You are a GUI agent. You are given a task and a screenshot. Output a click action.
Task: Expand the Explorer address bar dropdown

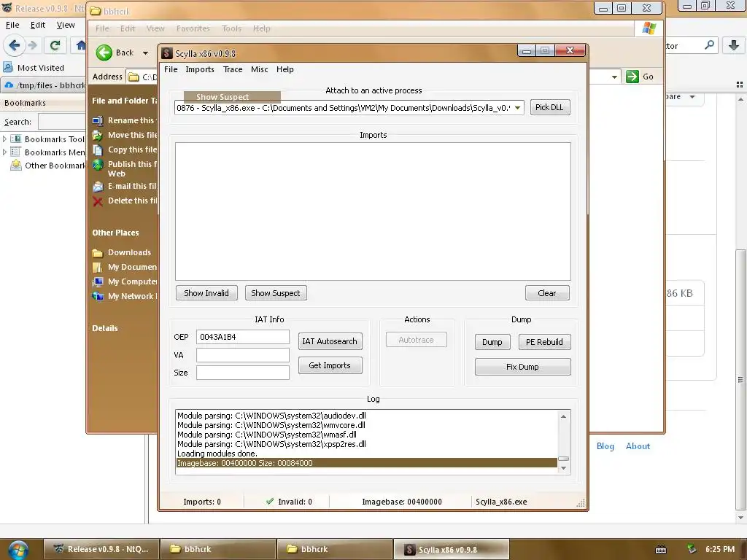pyautogui.click(x=614, y=77)
